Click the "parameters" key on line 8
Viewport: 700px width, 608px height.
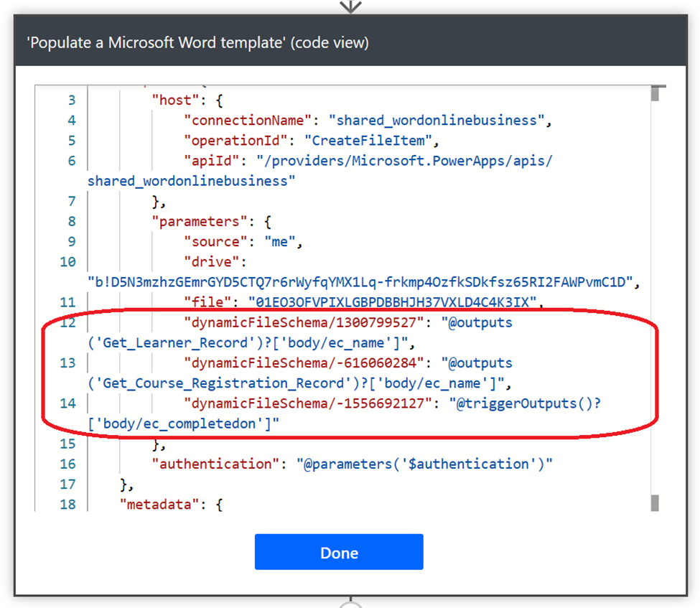(199, 221)
